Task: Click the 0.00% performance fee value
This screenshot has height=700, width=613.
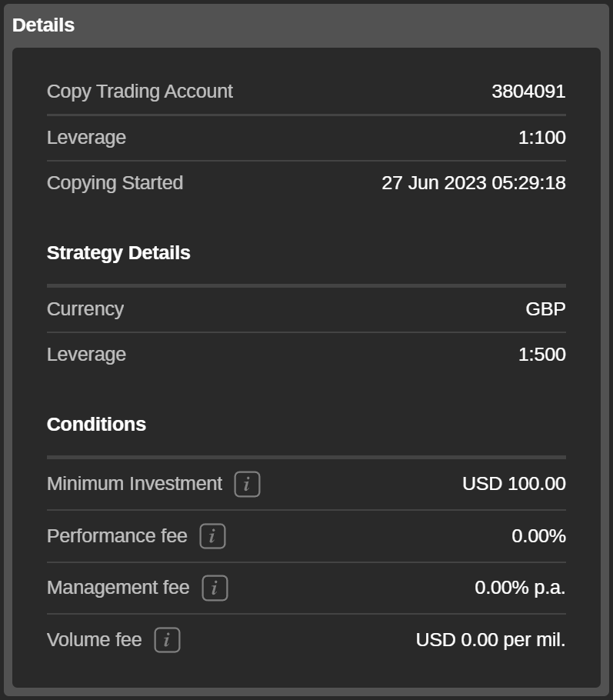Action: [x=538, y=536]
